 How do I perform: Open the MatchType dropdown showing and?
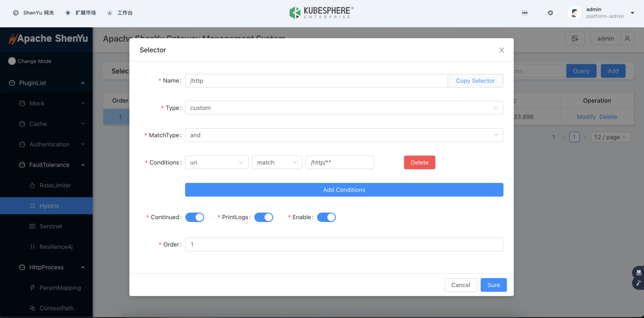344,135
